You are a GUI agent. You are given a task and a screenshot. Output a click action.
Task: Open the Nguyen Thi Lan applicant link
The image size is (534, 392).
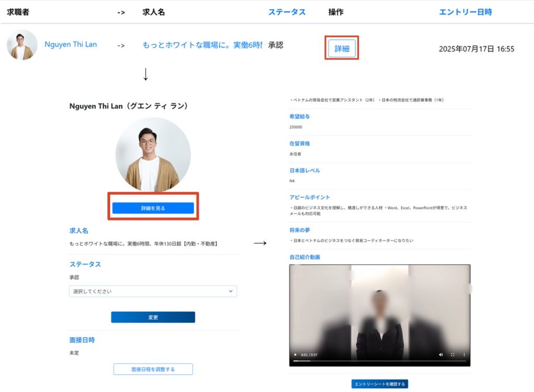pyautogui.click(x=70, y=44)
